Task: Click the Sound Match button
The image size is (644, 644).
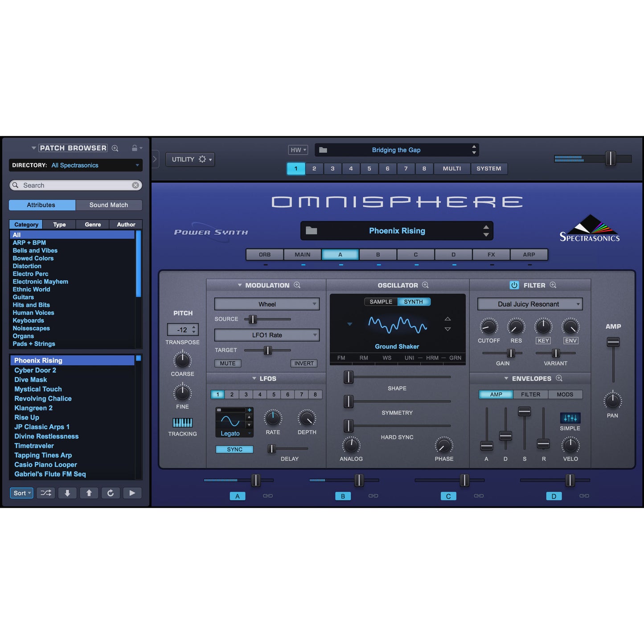Action: [x=109, y=205]
